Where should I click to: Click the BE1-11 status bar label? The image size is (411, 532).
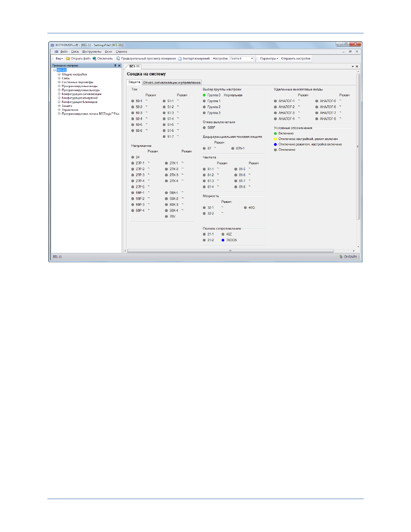(57, 257)
